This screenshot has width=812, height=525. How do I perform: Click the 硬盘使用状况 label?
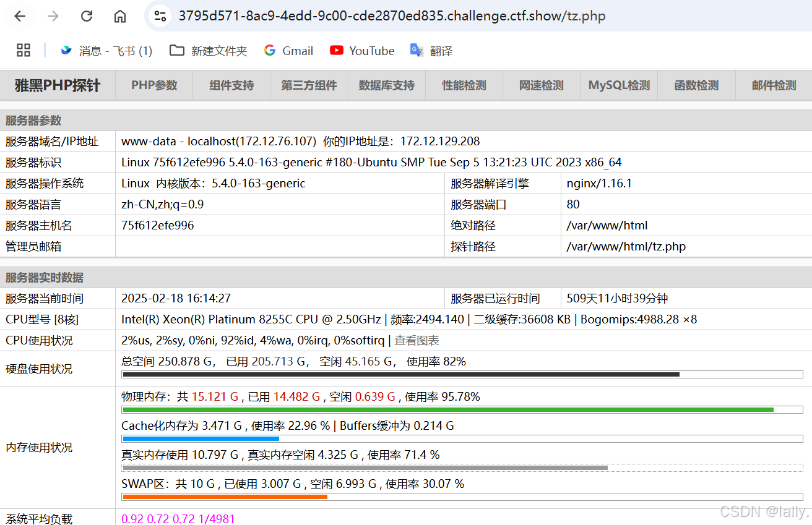pos(39,369)
